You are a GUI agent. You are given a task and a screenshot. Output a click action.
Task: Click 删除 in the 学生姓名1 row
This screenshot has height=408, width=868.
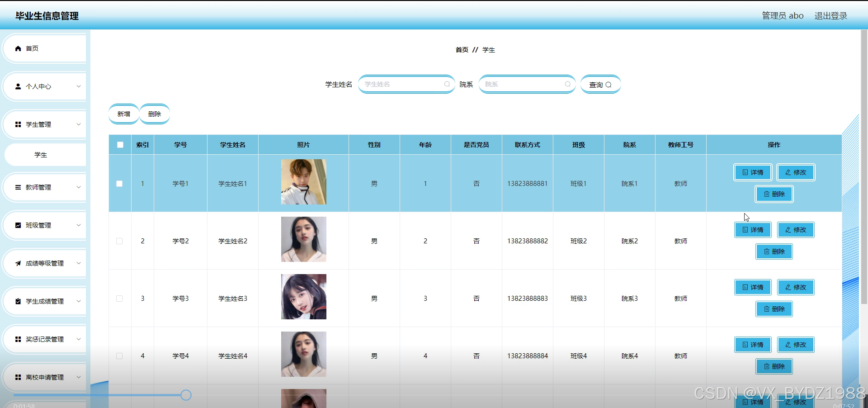(x=774, y=194)
